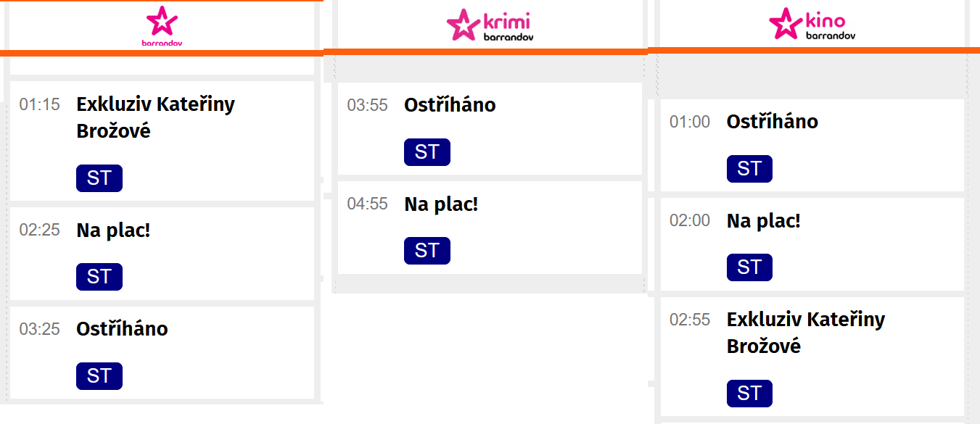Click ST badge under 02:55 Exkluziv Kateřiny Brožové
This screenshot has height=424, width=980.
(x=749, y=394)
